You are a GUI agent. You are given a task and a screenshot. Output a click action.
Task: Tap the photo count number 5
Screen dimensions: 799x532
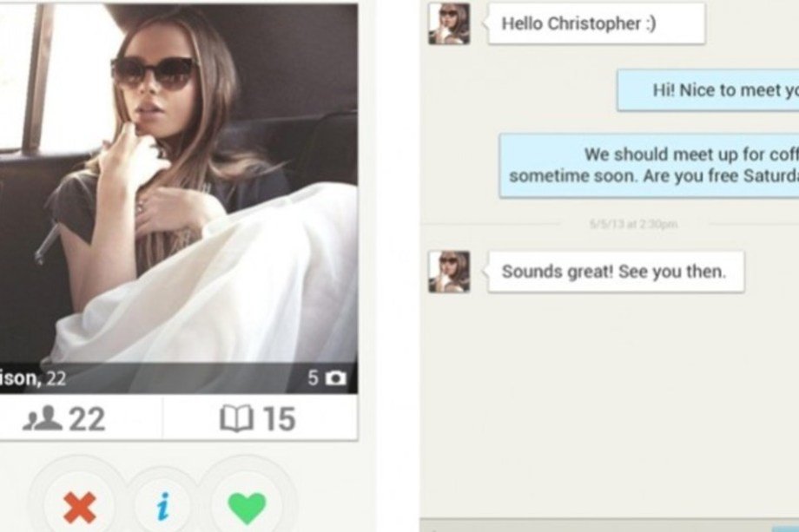click(313, 378)
